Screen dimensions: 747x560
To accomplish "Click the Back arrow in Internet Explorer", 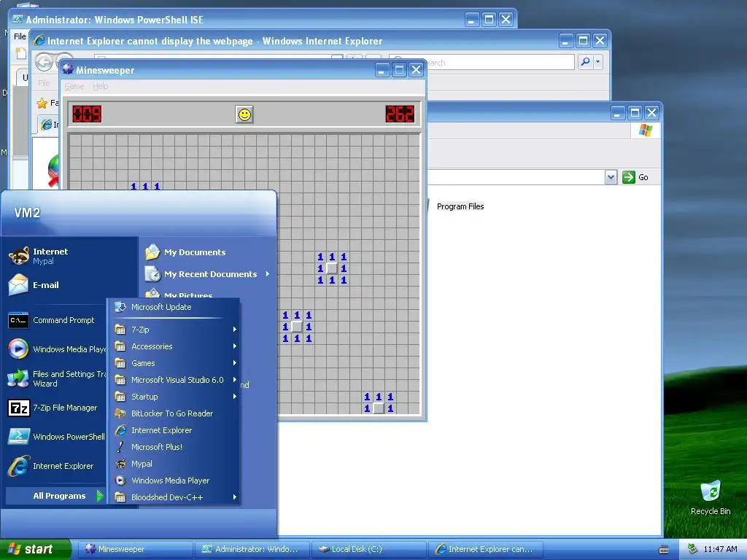I will [44, 62].
